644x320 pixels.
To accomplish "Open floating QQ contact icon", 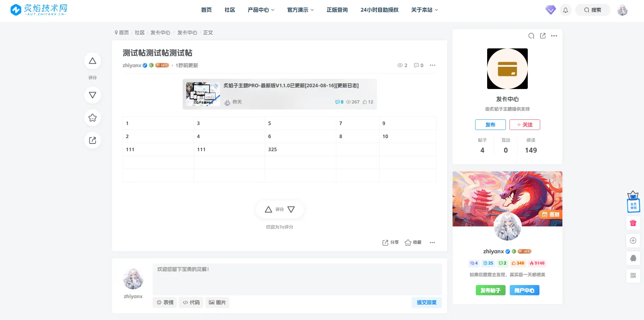I will tap(633, 258).
